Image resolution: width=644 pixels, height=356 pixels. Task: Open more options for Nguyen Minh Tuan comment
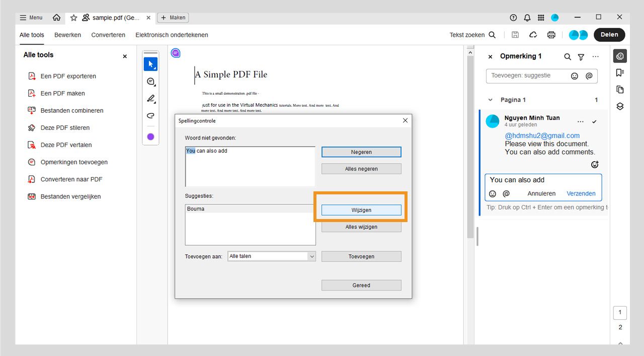pos(581,122)
